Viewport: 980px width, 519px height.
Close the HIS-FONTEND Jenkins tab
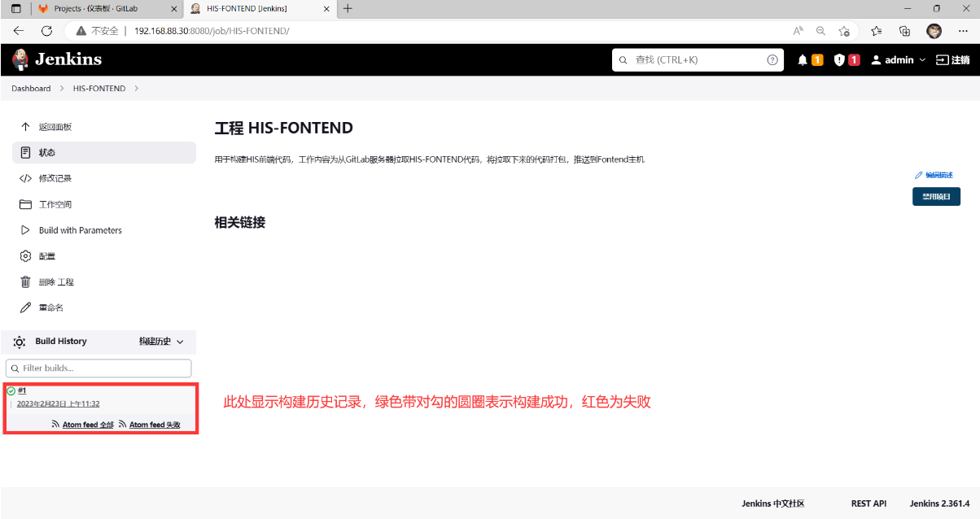326,8
